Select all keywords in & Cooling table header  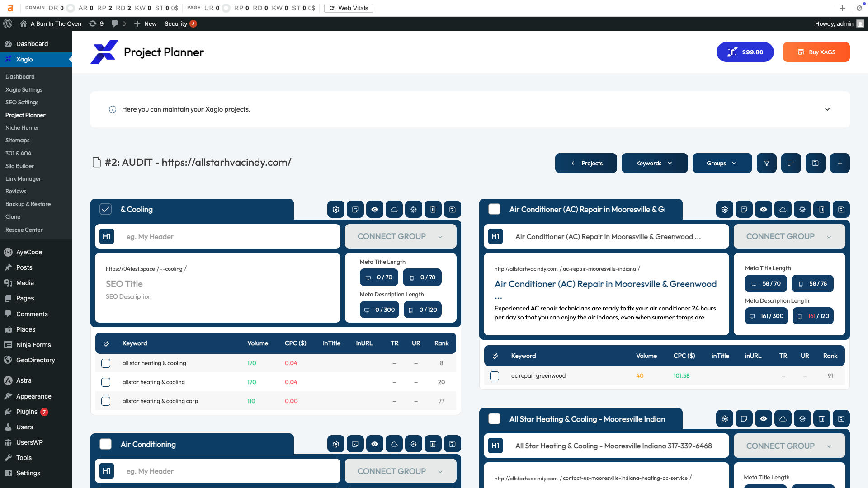point(107,343)
